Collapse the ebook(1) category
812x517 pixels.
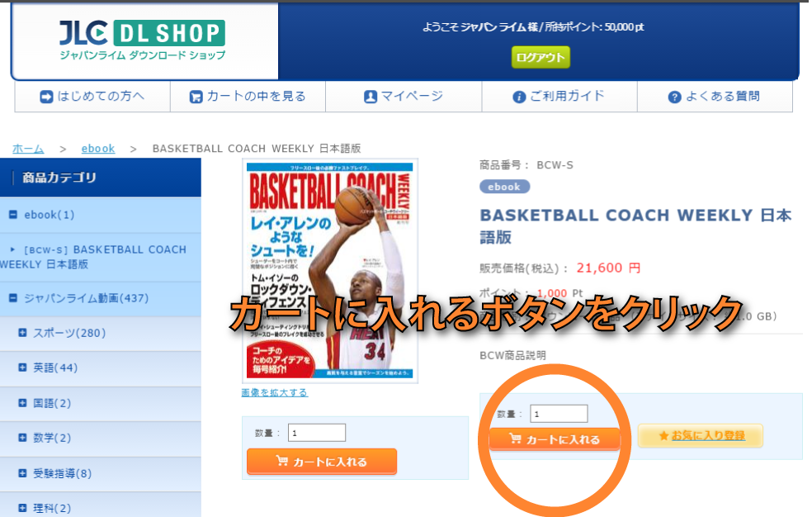[x=13, y=215]
